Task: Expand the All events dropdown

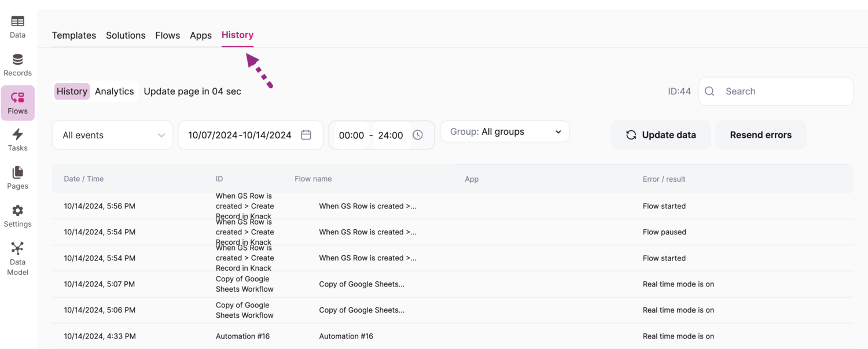Action: pyautogui.click(x=112, y=135)
